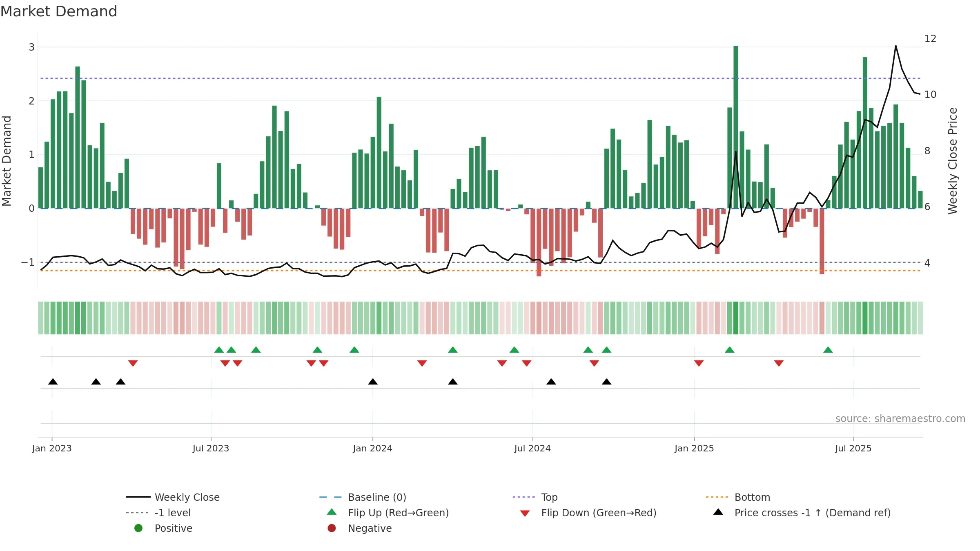The height and width of the screenshot is (551, 980).
Task: Click the red Negative circle in legend
Action: point(332,528)
